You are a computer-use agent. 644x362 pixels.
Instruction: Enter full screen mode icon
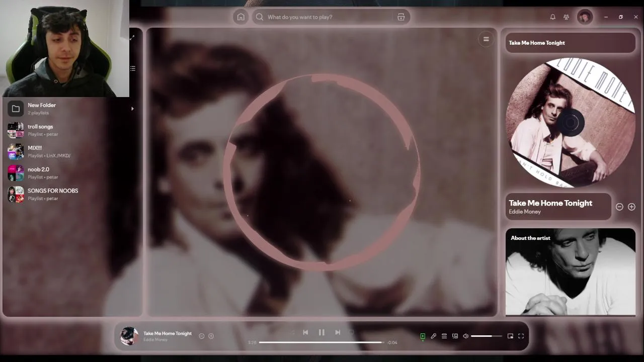tap(521, 336)
